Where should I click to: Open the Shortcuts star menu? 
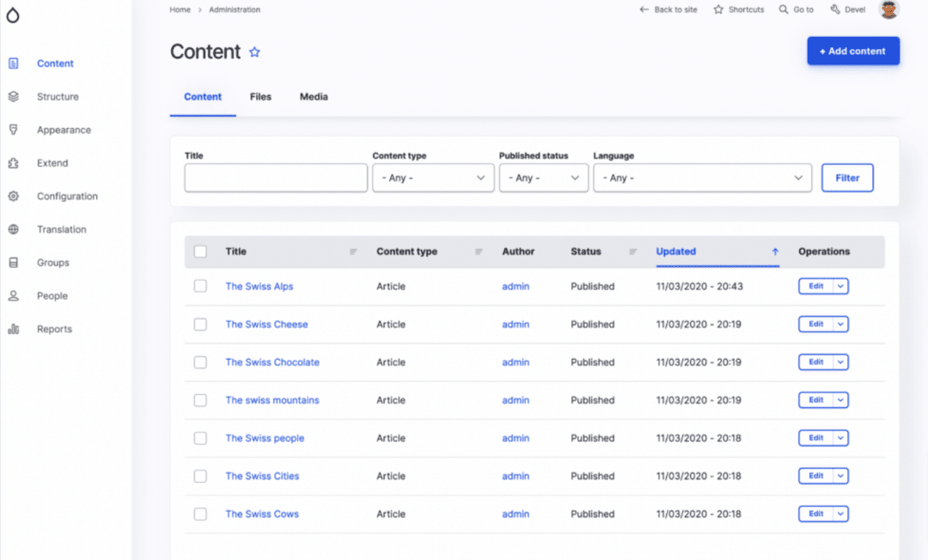pos(718,9)
